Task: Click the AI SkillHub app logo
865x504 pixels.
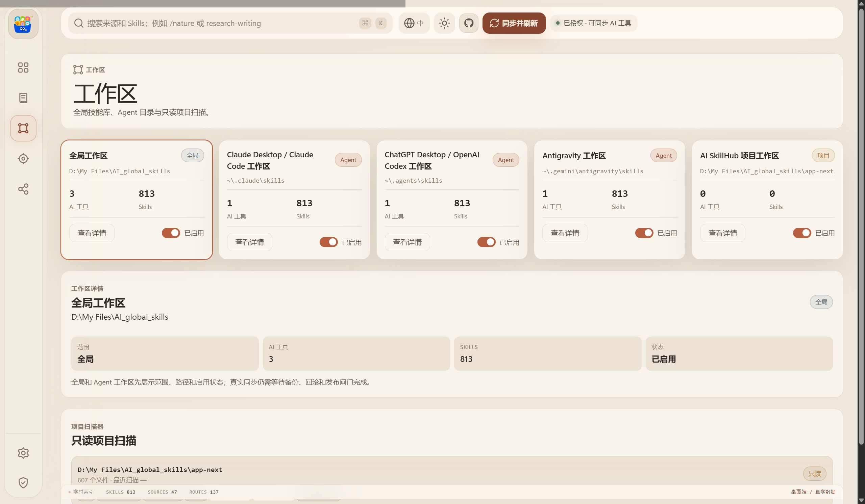Action: 23,24
